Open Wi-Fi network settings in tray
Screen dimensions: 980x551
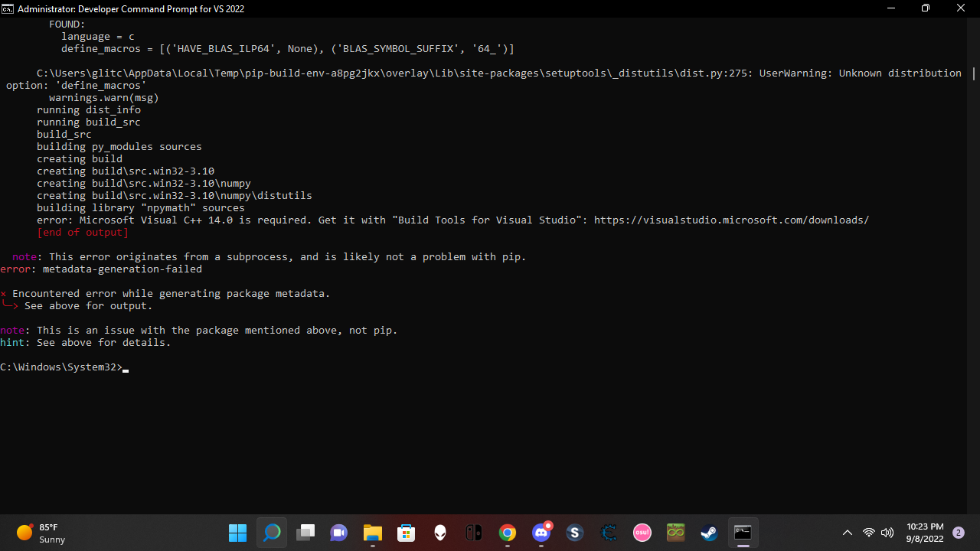[869, 533]
